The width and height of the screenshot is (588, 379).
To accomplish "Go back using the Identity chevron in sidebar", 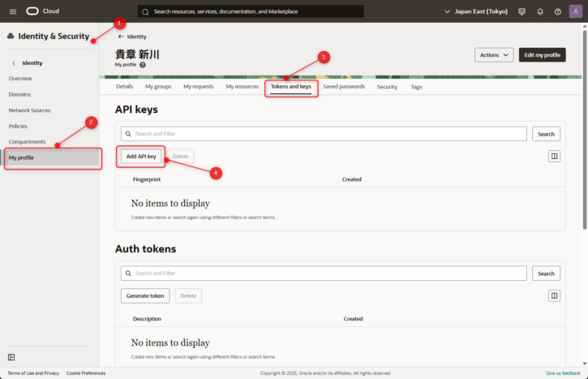I will coord(14,62).
